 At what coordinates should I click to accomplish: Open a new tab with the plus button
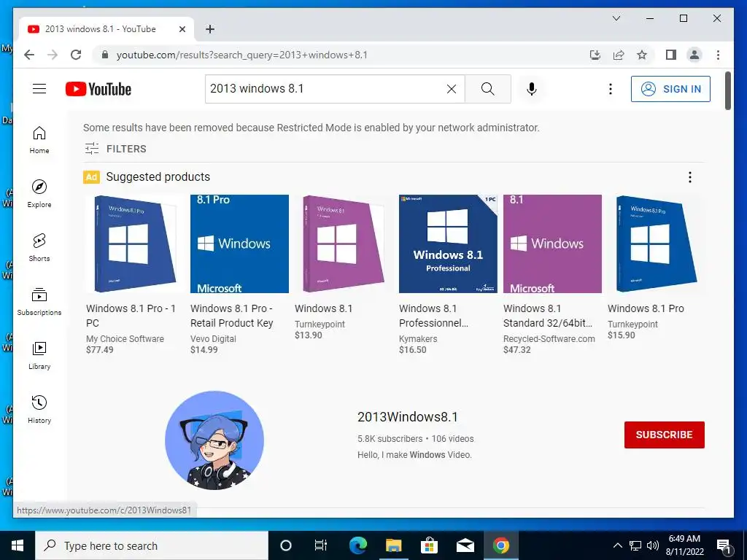click(209, 29)
